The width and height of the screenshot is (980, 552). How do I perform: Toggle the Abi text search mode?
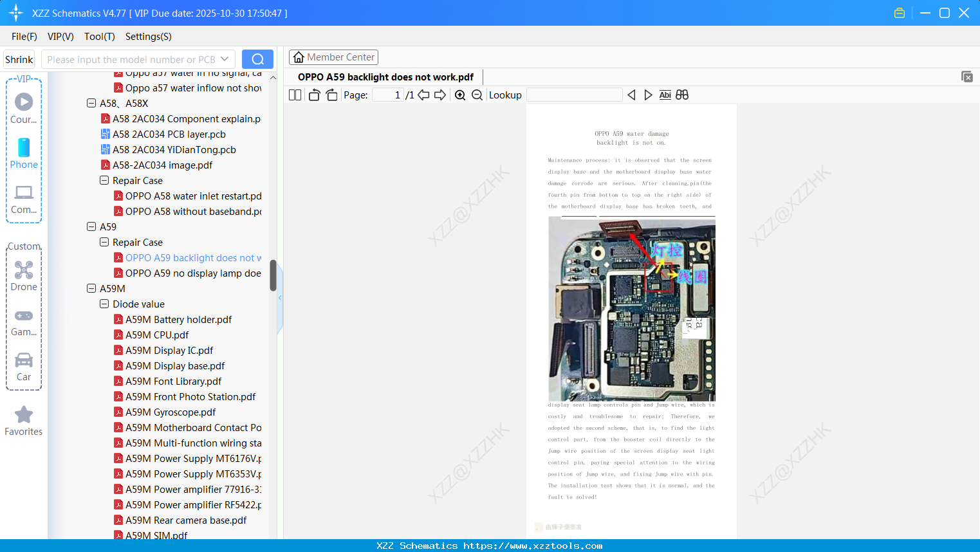click(x=665, y=95)
